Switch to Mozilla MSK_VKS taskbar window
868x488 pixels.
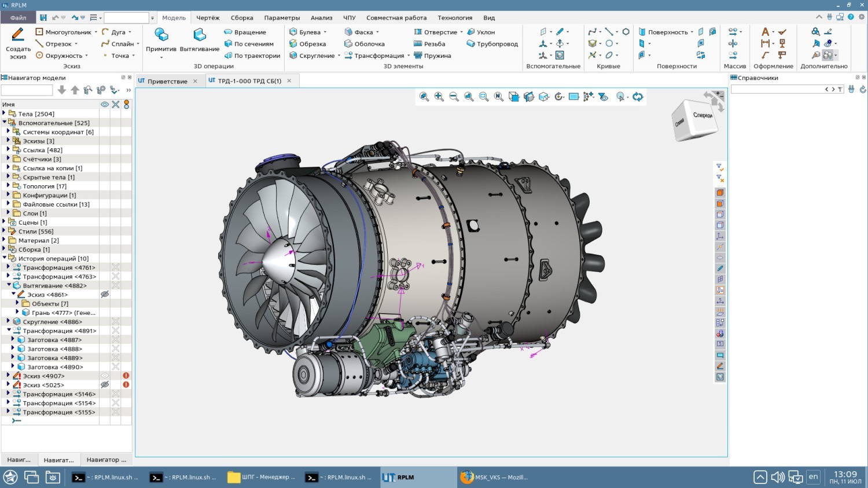pos(495,478)
